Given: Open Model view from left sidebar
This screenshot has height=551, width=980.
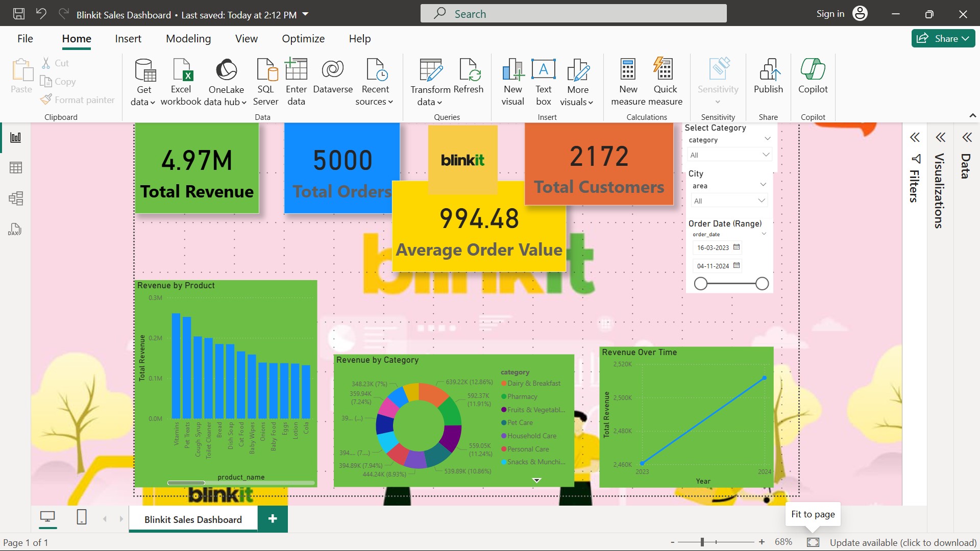Looking at the screenshot, I should [16, 198].
